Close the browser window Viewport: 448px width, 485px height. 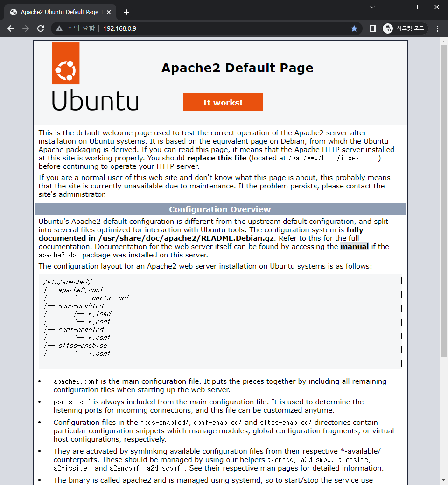pyautogui.click(x=436, y=7)
